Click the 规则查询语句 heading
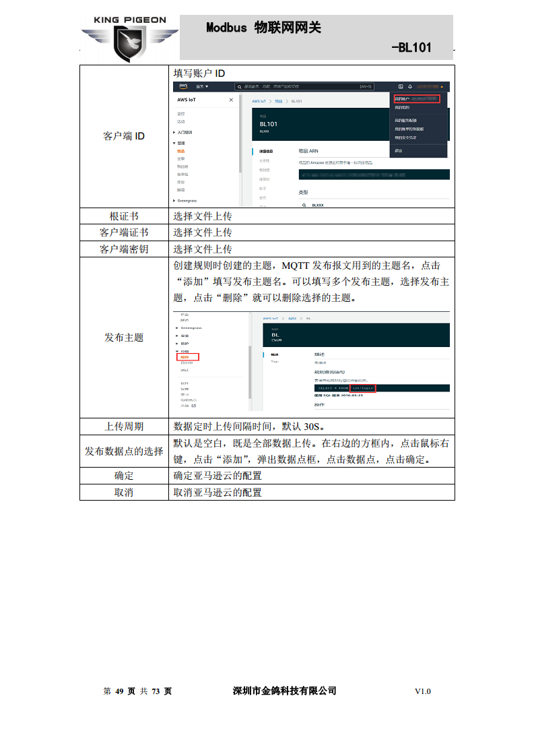Viewport: 534px width, 756px height. pyautogui.click(x=330, y=372)
